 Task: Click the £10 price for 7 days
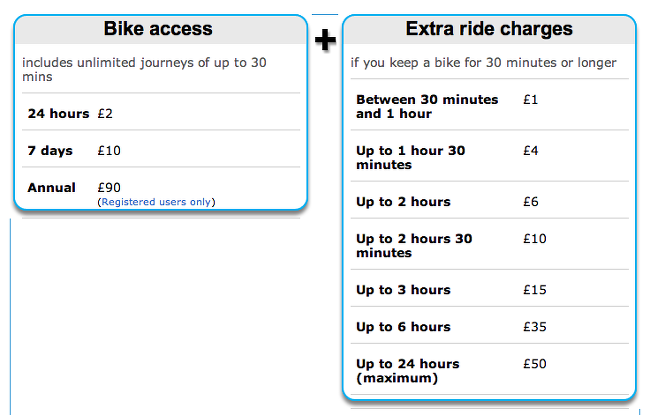[x=109, y=150]
